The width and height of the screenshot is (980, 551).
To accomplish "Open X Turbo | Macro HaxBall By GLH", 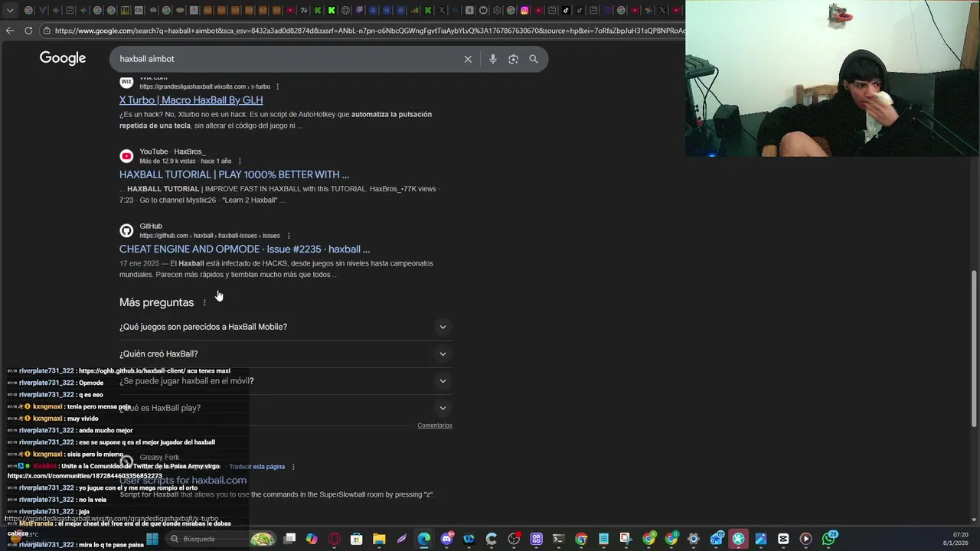I will click(191, 100).
